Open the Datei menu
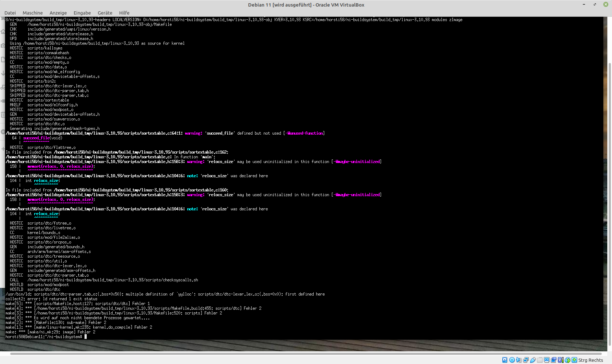The width and height of the screenshot is (612, 364). [x=10, y=13]
